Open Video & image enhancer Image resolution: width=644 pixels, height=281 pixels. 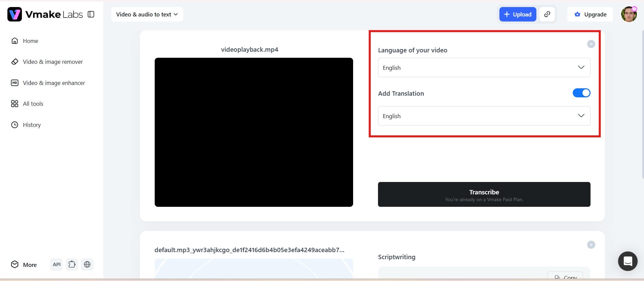(x=48, y=83)
